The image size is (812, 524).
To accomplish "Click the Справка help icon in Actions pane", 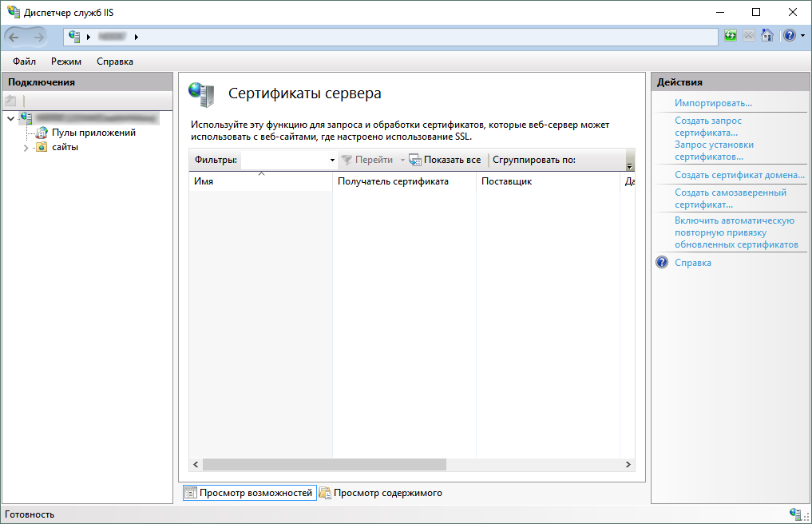I will pyautogui.click(x=662, y=263).
